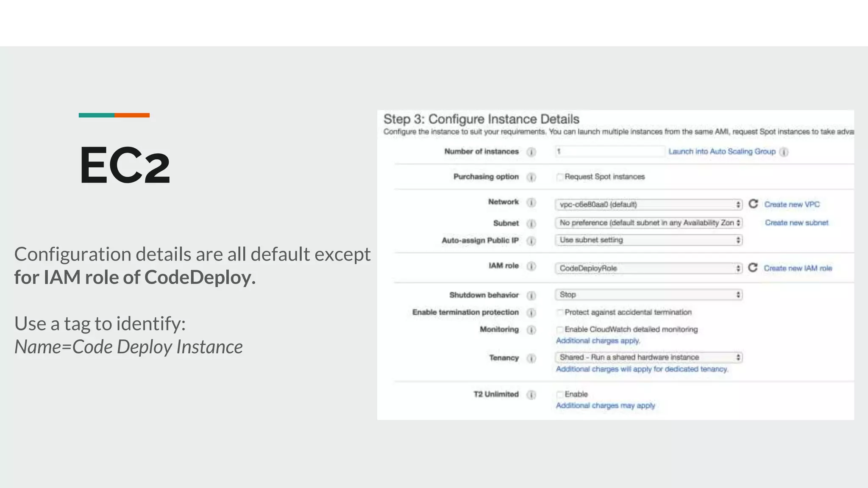Image resolution: width=868 pixels, height=488 pixels.
Task: Click info icon beside Launch into Auto Scaling Group
Action: (784, 152)
